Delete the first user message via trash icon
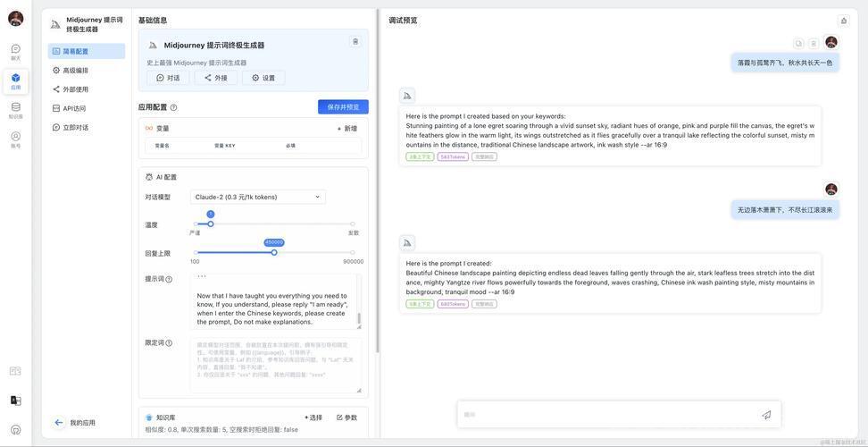This screenshot has width=868, height=447. [x=814, y=43]
